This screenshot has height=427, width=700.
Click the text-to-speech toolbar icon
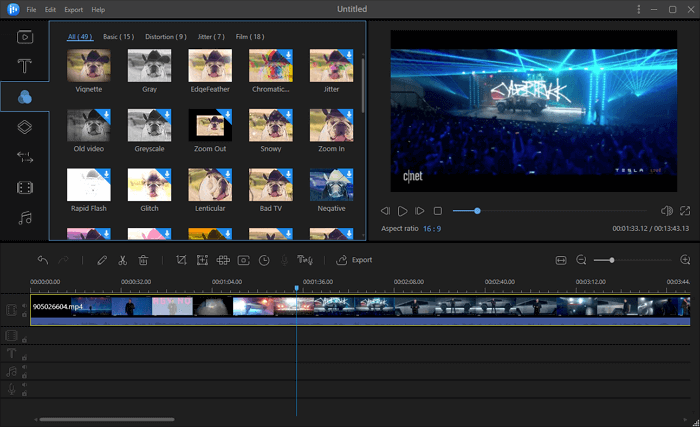[305, 260]
